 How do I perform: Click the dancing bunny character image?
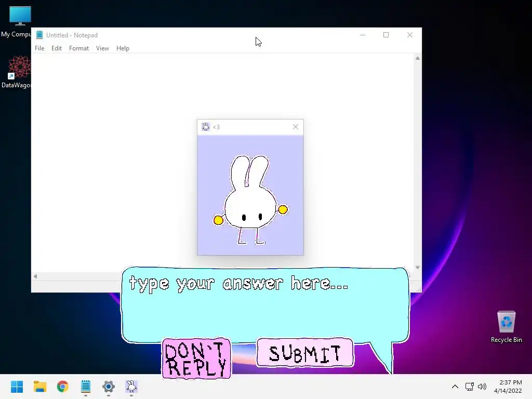250,199
